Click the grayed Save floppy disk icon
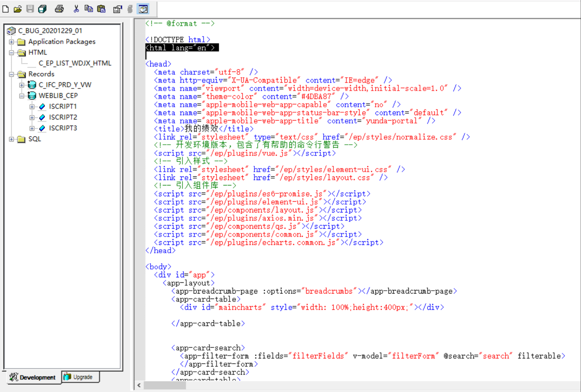The width and height of the screenshot is (581, 392). point(30,9)
